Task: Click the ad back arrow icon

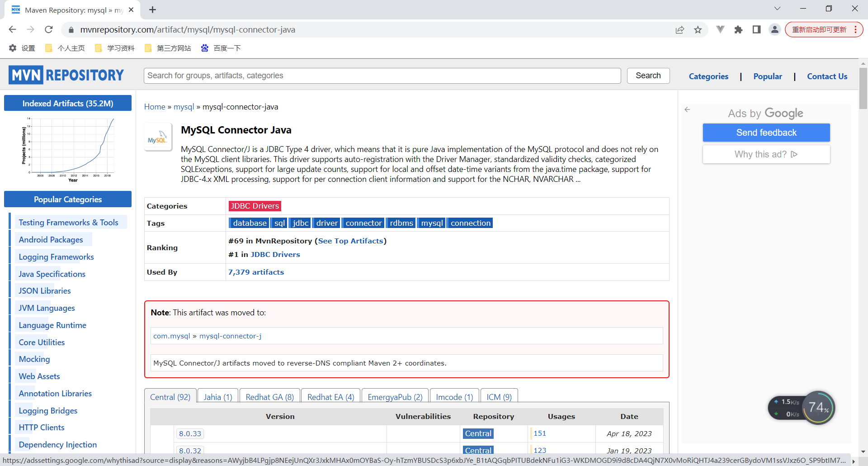Action: click(687, 109)
